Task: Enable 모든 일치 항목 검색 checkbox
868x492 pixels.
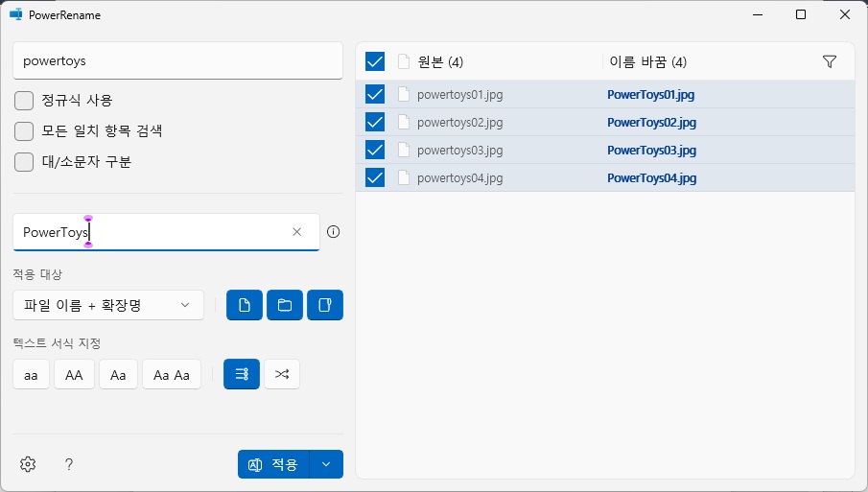Action: [x=24, y=131]
